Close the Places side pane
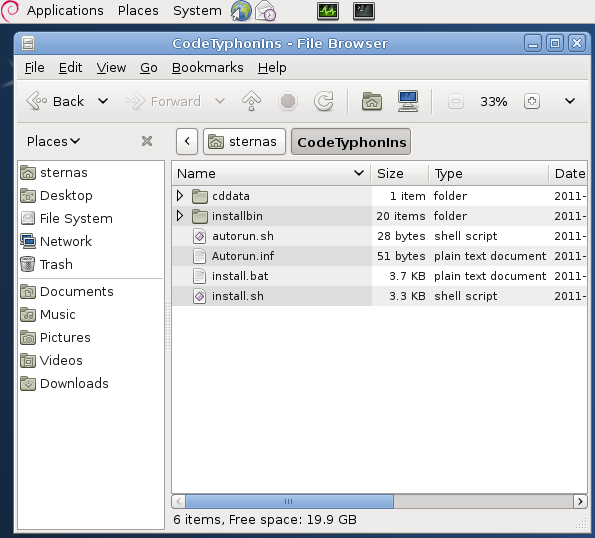Viewport: 595px width, 538px height. click(147, 141)
